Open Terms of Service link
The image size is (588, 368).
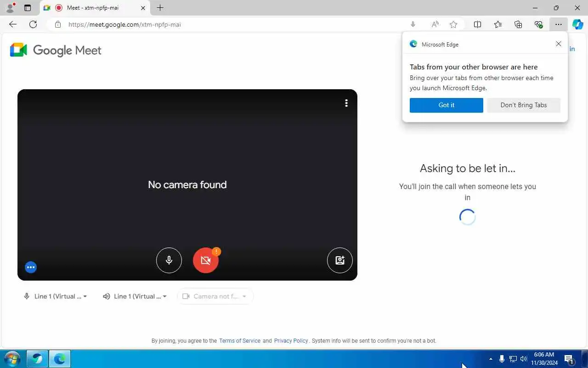240,341
